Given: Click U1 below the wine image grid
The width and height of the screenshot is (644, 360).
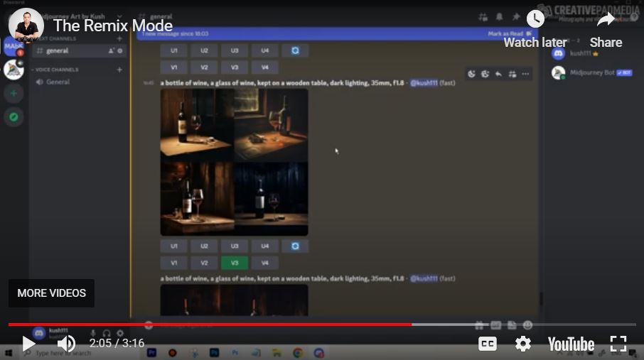Looking at the screenshot, I should point(173,246).
